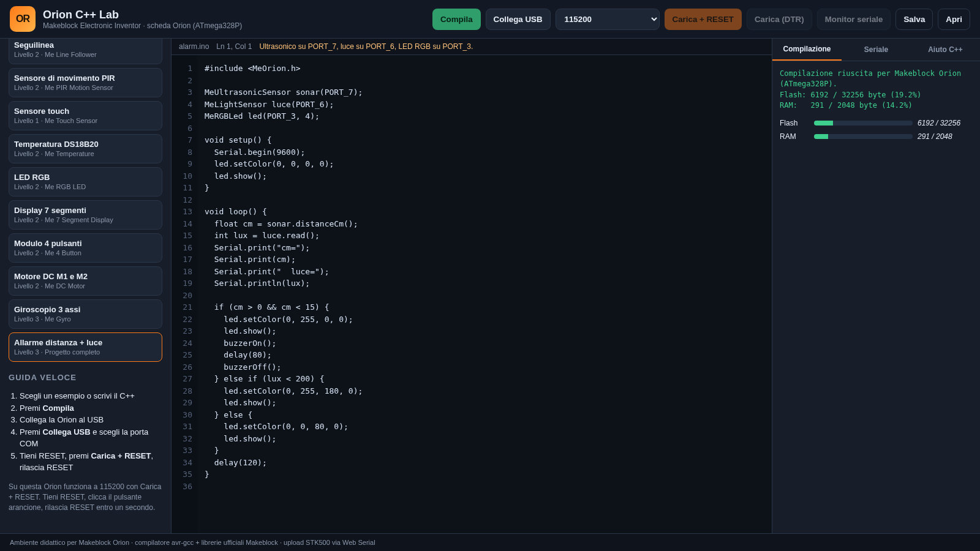Click the alarm.ino file name
The image size is (980, 551).
point(194,47)
